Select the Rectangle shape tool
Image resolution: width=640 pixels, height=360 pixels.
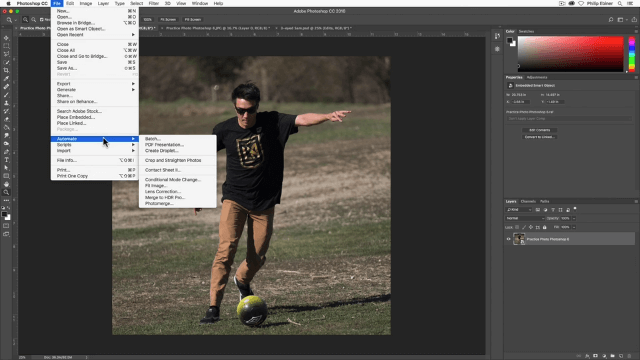pyautogui.click(x=6, y=176)
